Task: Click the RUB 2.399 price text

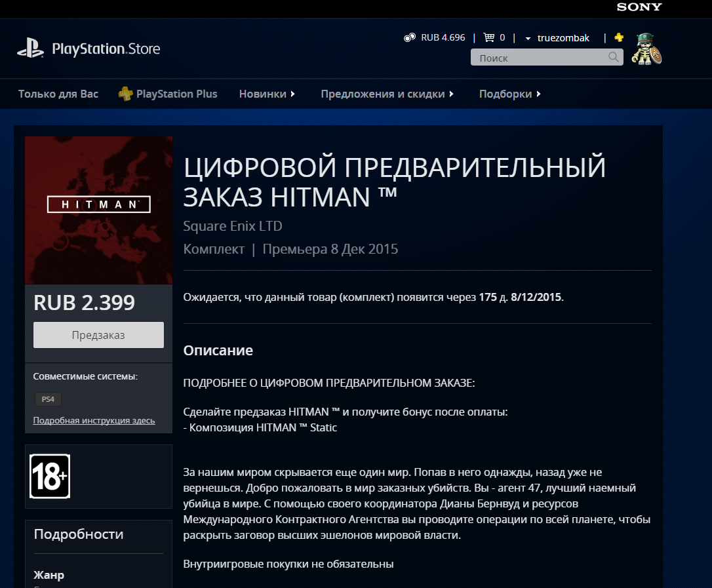Action: (x=84, y=302)
